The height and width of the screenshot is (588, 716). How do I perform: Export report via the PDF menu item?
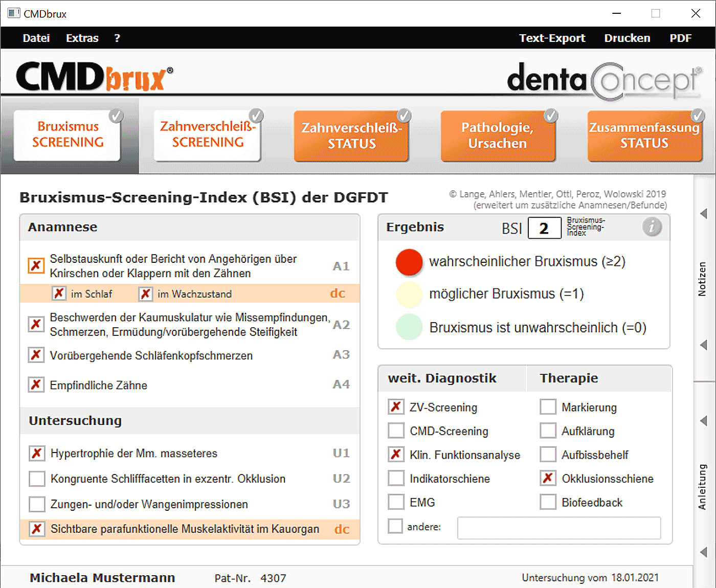pyautogui.click(x=681, y=38)
